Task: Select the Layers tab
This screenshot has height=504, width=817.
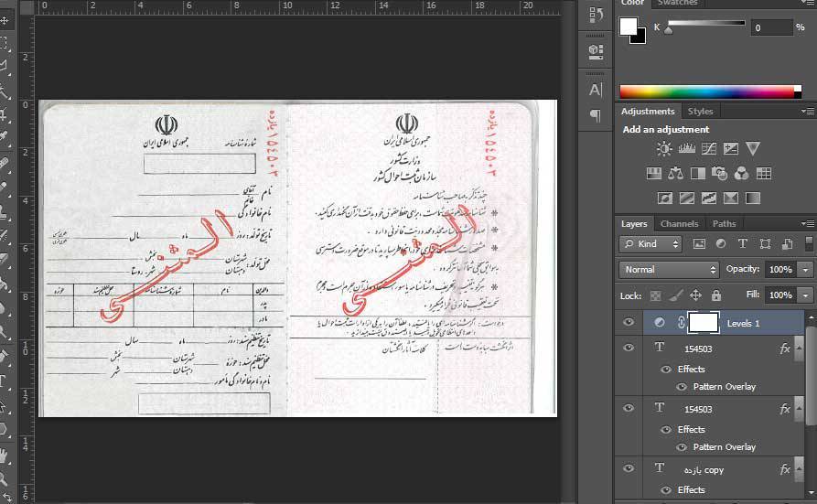Action: (634, 223)
